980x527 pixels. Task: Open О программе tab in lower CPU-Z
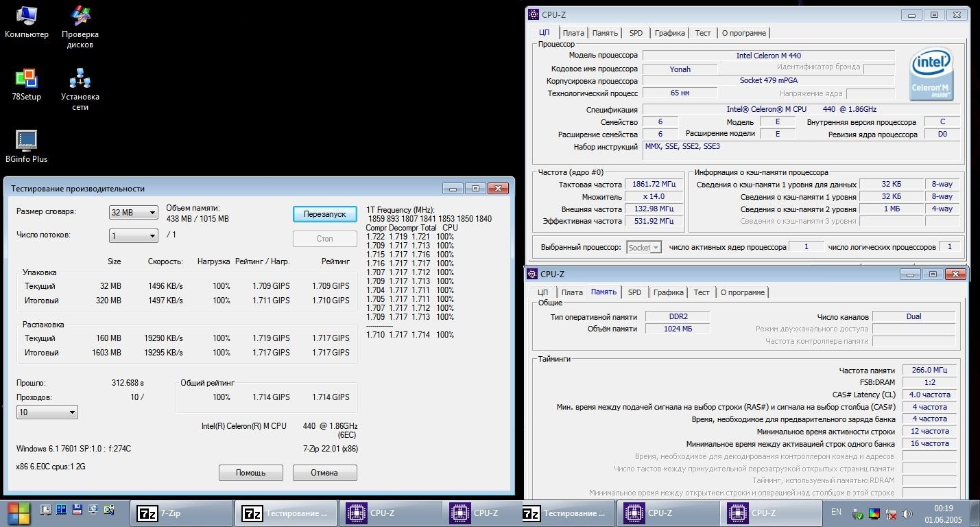coord(743,292)
